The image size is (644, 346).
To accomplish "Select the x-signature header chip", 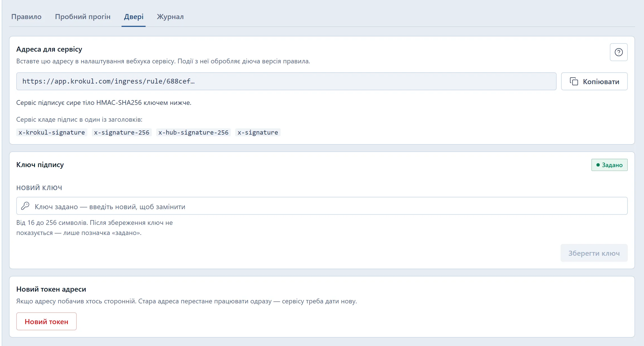I will click(258, 132).
